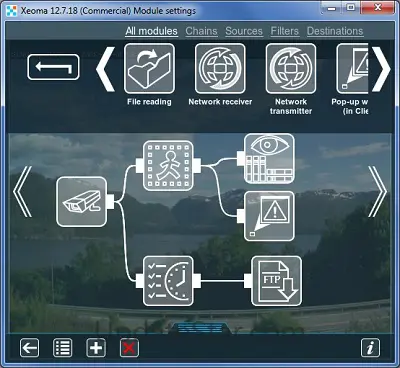Select the Network transmitter module icon
The image size is (400, 368).
(291, 68)
